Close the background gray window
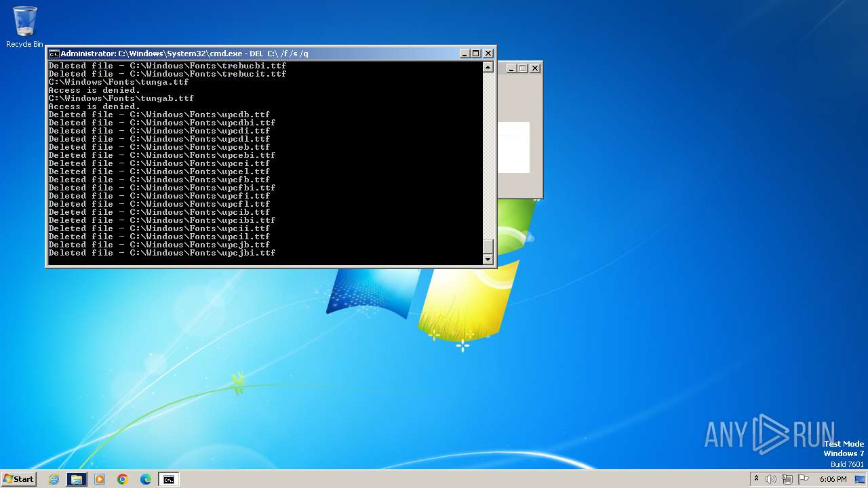The height and width of the screenshot is (488, 868). click(x=535, y=68)
